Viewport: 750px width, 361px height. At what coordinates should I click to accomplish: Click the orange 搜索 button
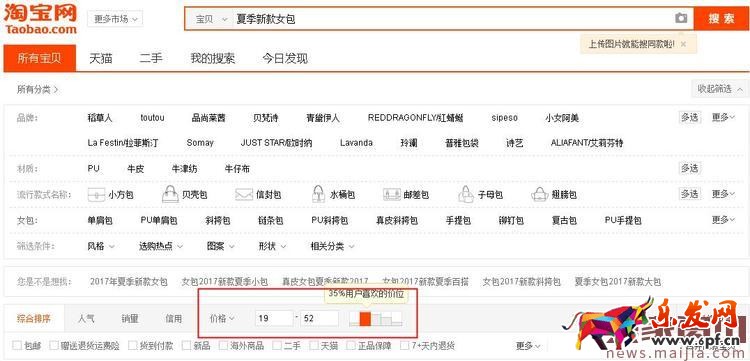pyautogui.click(x=721, y=19)
